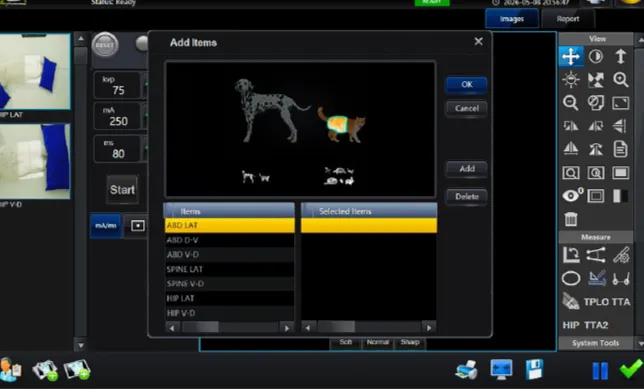Select the ellipse measure tool
This screenshot has width=644, height=389.
571,279
